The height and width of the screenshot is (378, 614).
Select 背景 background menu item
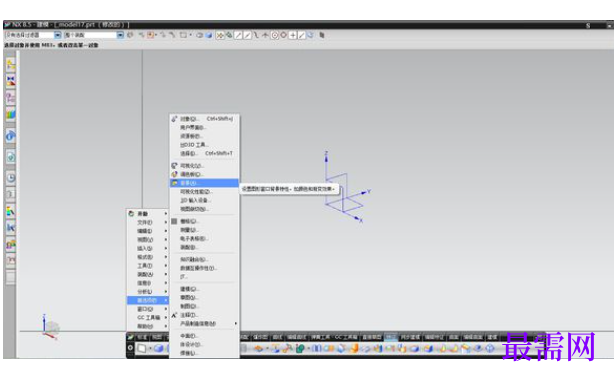tap(204, 183)
